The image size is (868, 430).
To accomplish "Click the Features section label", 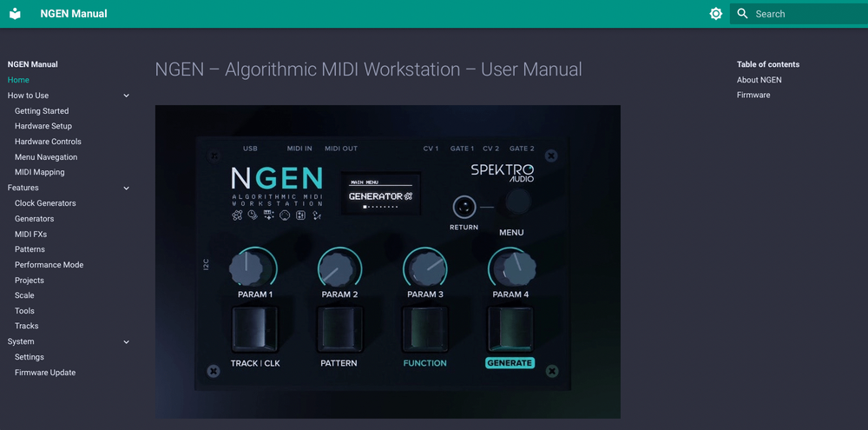I will (x=23, y=188).
